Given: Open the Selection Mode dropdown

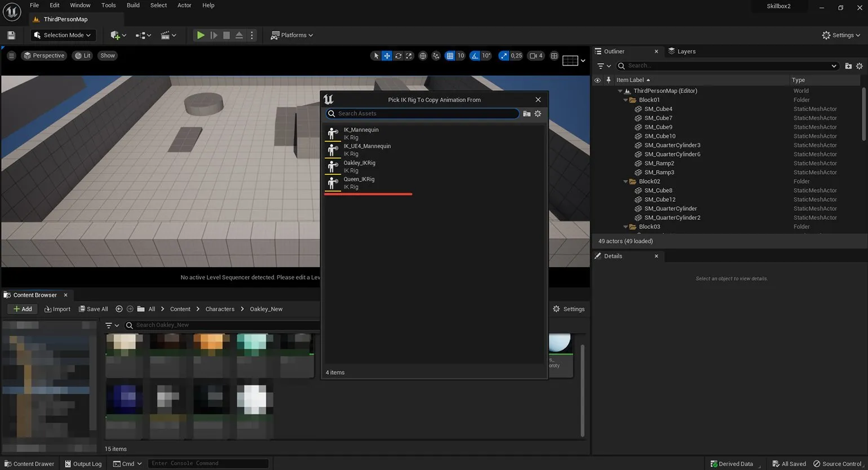Looking at the screenshot, I should click(x=63, y=35).
